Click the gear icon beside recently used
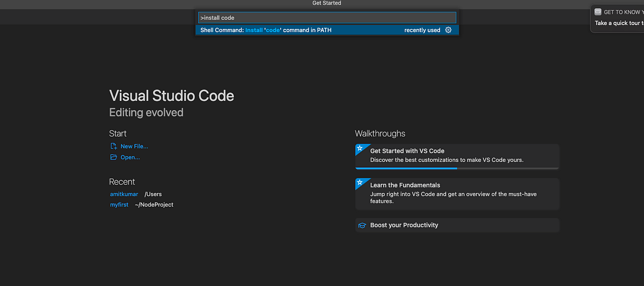This screenshot has height=286, width=644. click(449, 30)
